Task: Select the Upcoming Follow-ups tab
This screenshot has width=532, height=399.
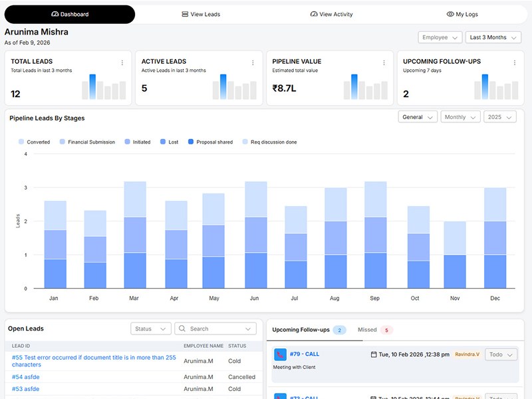Action: pyautogui.click(x=309, y=330)
